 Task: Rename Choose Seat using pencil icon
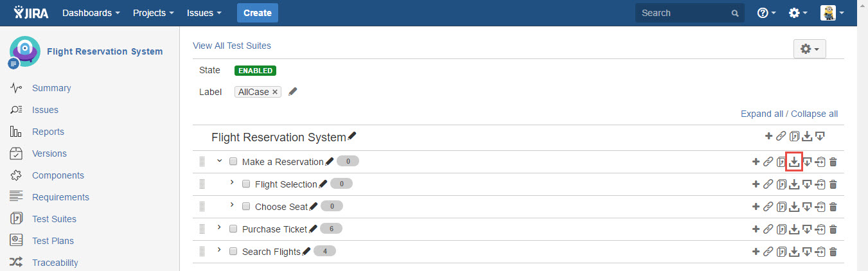tap(314, 207)
